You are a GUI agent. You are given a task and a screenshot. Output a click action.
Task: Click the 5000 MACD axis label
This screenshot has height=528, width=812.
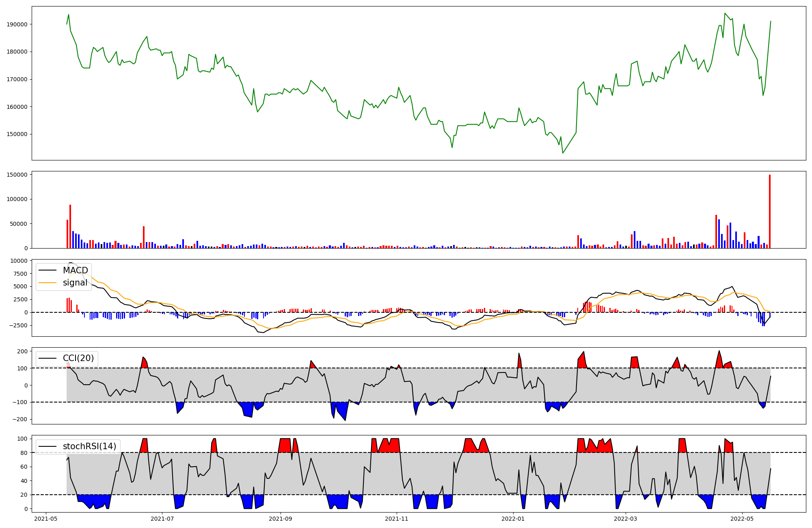click(x=20, y=286)
